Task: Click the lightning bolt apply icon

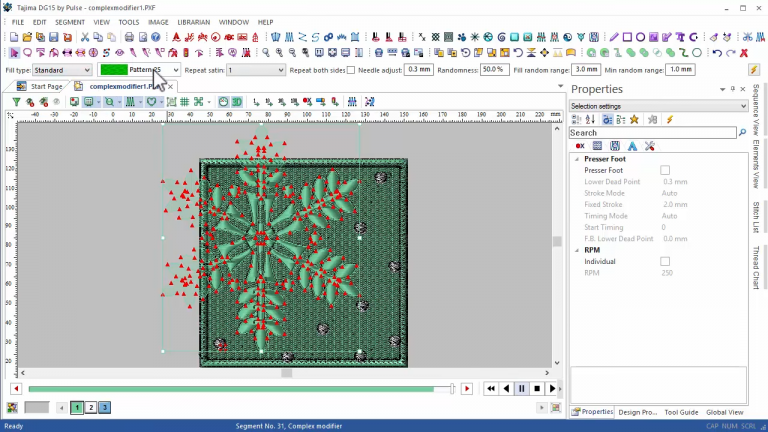Action: pos(753,70)
